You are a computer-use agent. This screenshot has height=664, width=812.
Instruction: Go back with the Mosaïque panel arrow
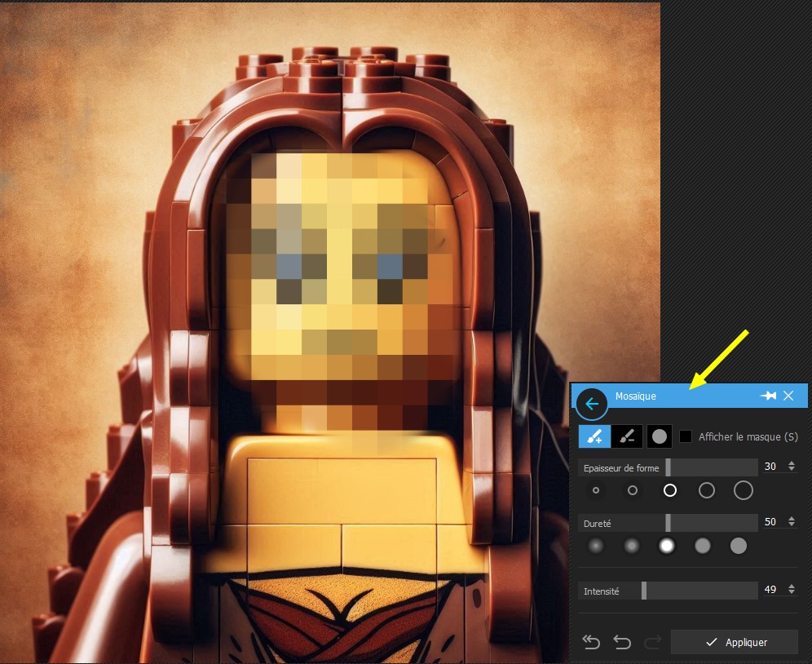[592, 404]
